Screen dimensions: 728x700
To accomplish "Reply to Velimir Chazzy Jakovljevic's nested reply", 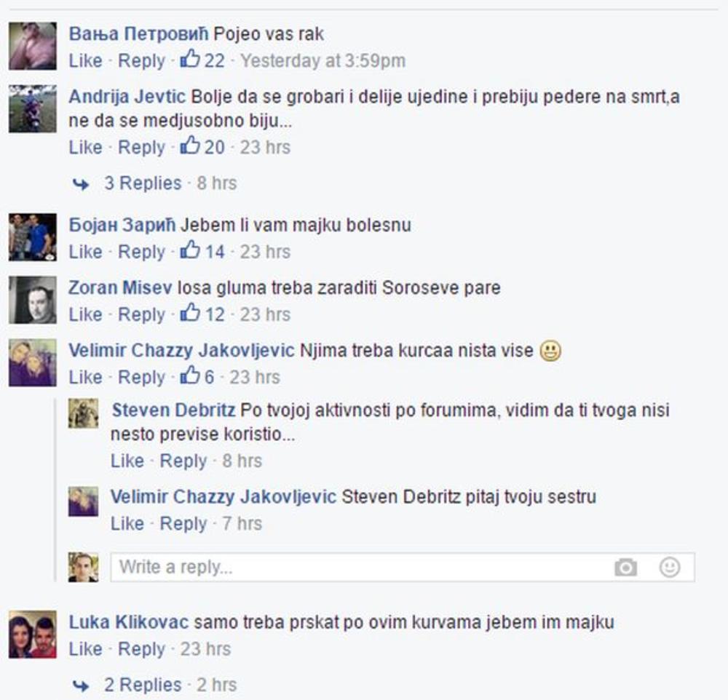I will [x=183, y=524].
